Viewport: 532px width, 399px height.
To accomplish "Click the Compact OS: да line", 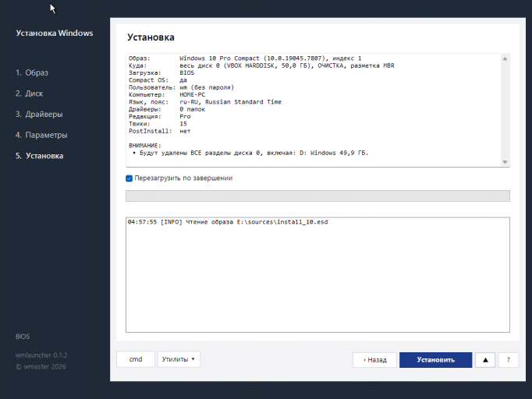I will point(158,80).
